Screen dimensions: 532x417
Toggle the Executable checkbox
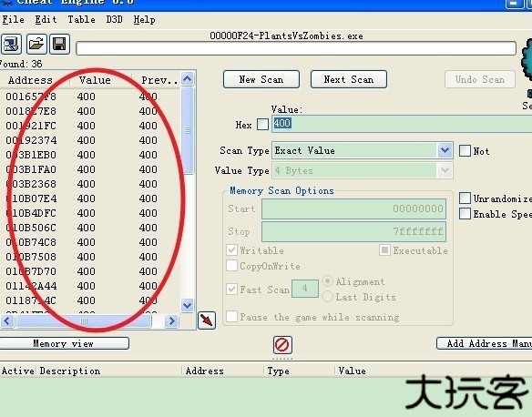tap(384, 250)
